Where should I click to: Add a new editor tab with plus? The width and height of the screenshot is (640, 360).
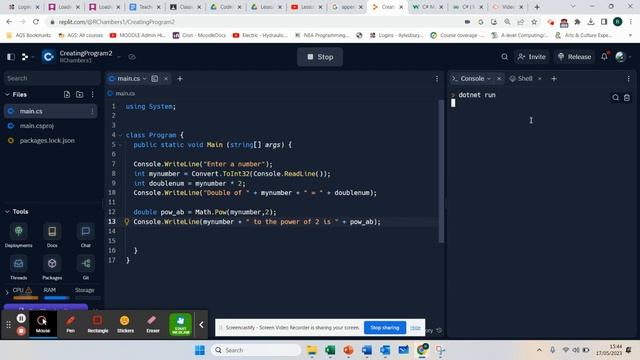click(180, 78)
